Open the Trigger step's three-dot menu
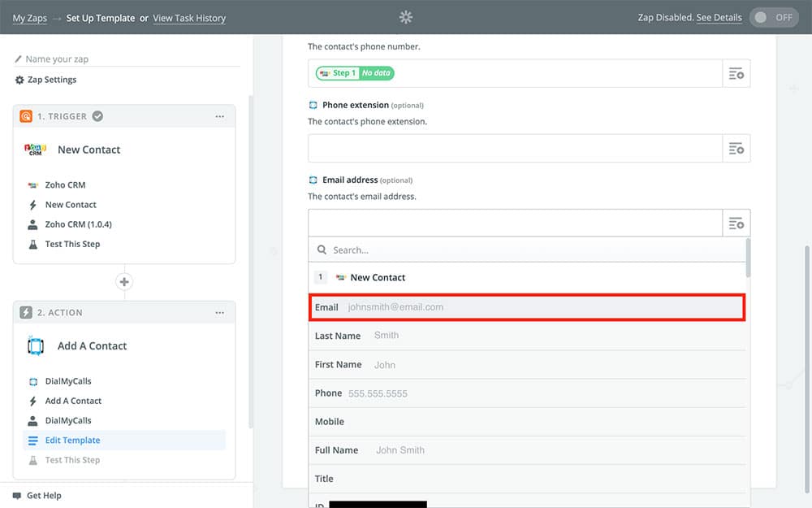 219,116
